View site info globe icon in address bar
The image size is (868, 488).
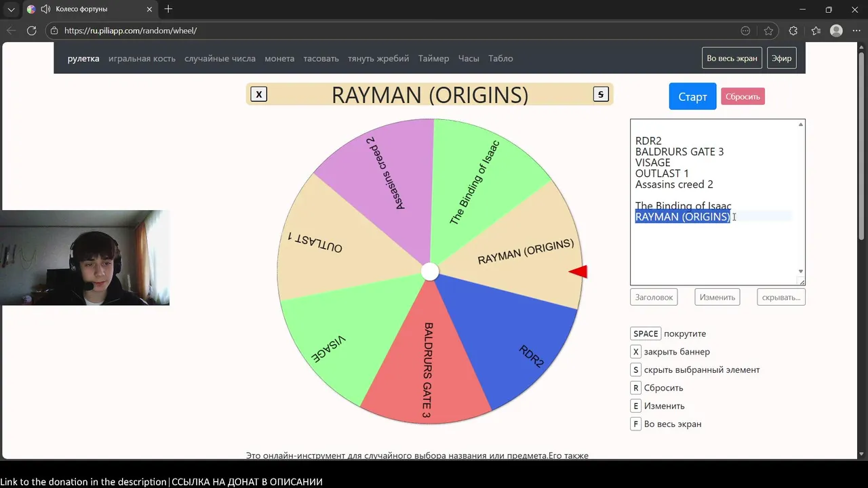coord(54,30)
